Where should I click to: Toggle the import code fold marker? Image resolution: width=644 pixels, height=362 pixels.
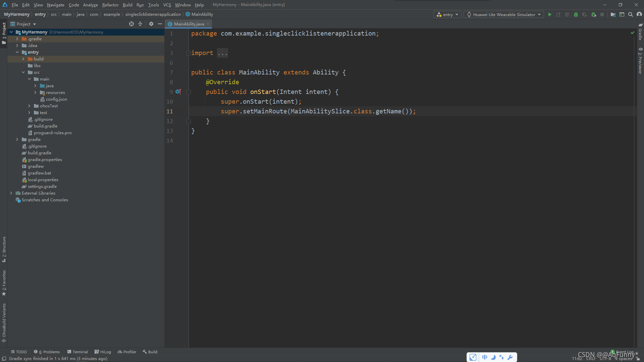tap(189, 53)
